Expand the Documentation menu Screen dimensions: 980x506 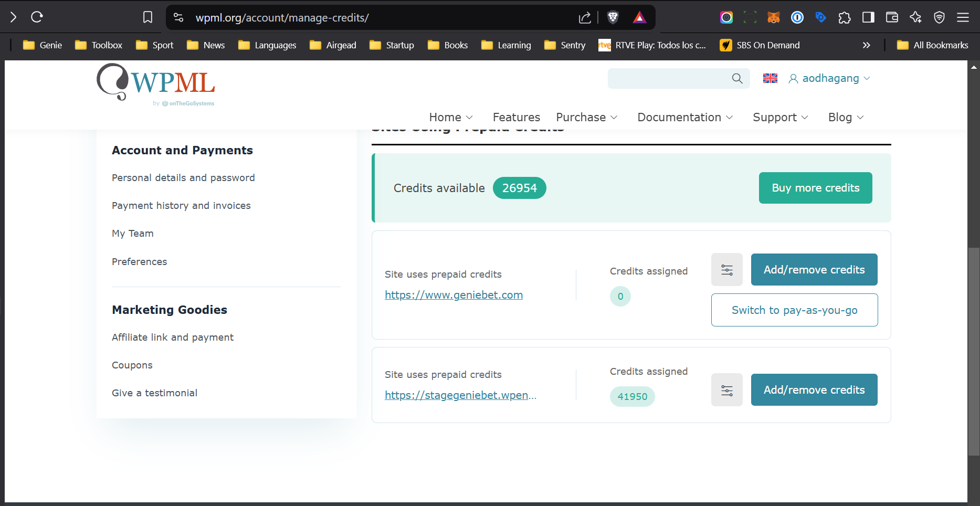coord(685,117)
